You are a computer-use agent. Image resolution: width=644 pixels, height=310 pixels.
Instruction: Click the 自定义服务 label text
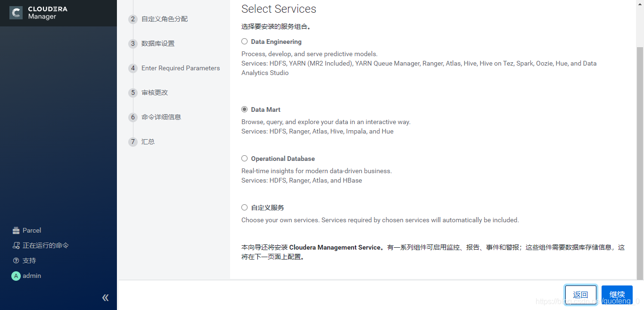click(x=267, y=208)
